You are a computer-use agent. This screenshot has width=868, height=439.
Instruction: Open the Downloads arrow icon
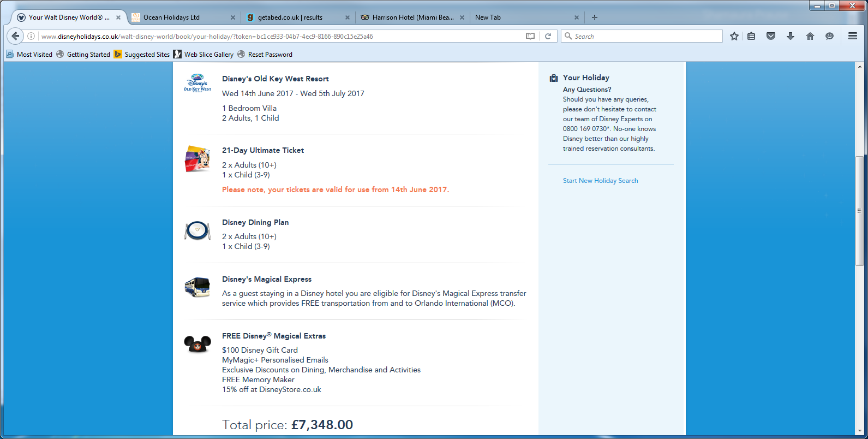791,36
